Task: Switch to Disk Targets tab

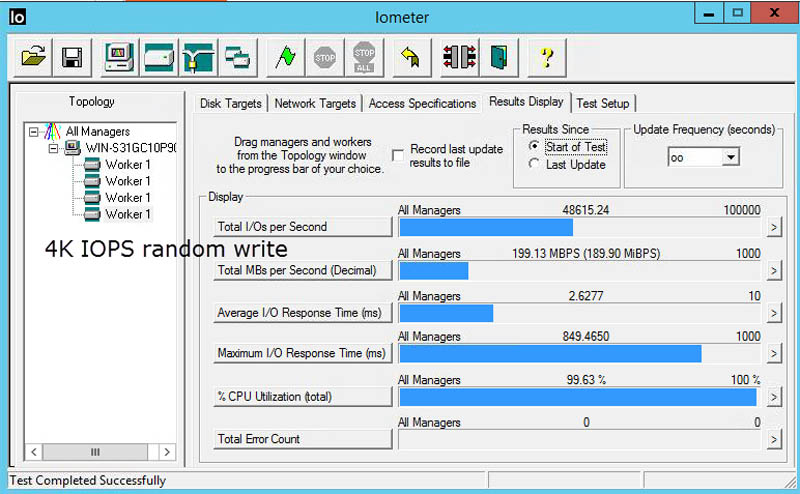Action: 231,104
